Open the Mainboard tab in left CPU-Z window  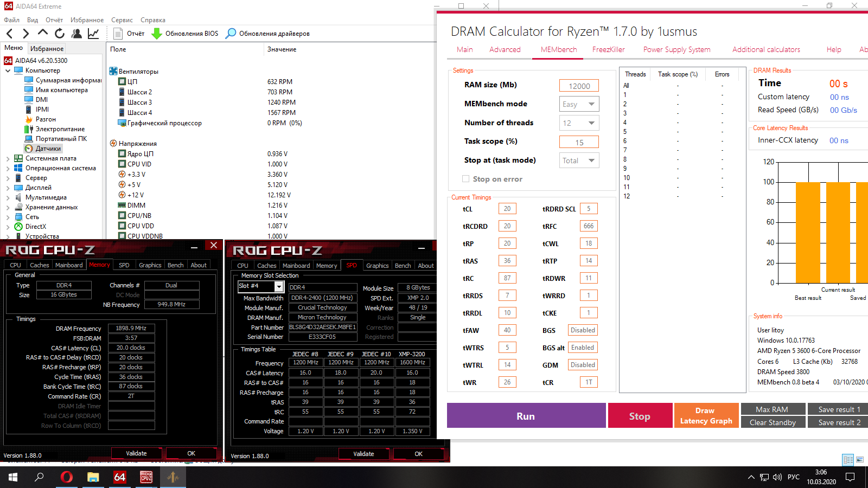coord(69,265)
